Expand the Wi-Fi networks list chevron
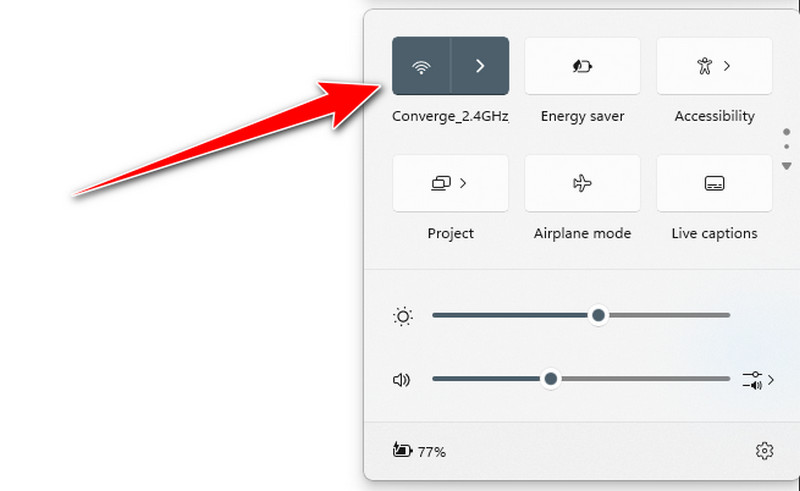800x491 pixels. 480,67
